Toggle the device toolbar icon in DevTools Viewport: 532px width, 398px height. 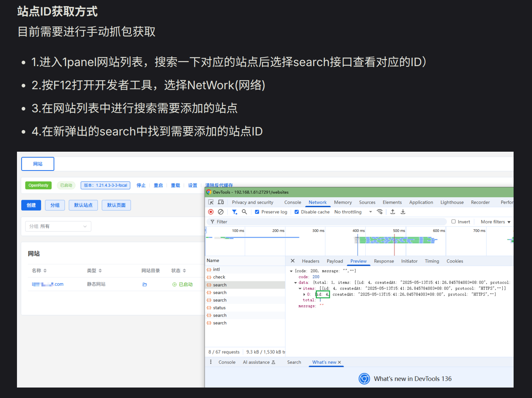[x=221, y=202]
